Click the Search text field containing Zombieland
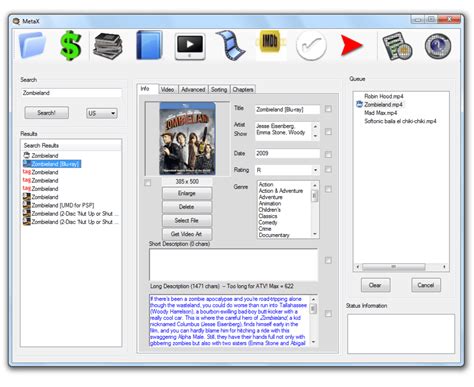 [71, 93]
